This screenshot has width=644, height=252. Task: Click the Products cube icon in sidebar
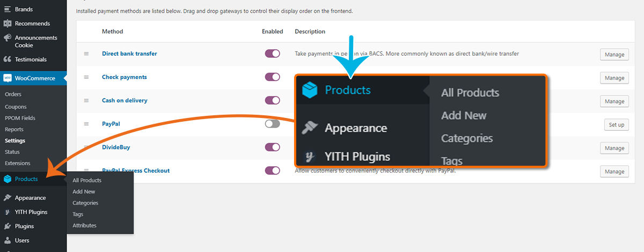point(8,179)
